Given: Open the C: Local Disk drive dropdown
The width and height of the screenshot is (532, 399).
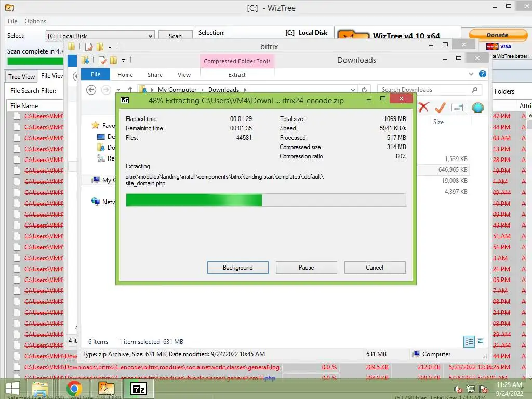Looking at the screenshot, I should 150,36.
